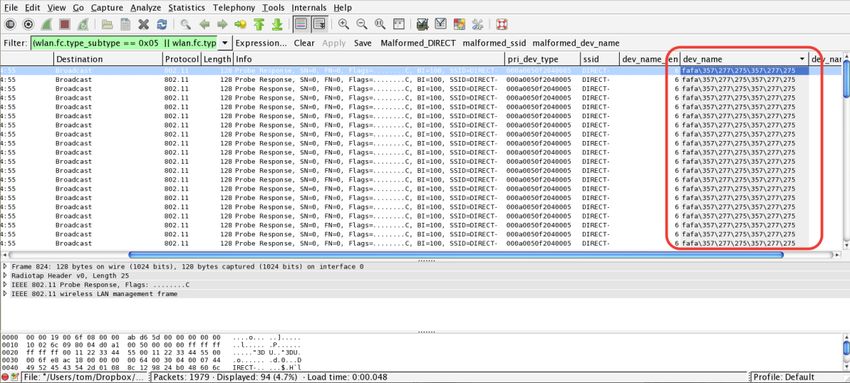Save the current filter expression

point(363,43)
